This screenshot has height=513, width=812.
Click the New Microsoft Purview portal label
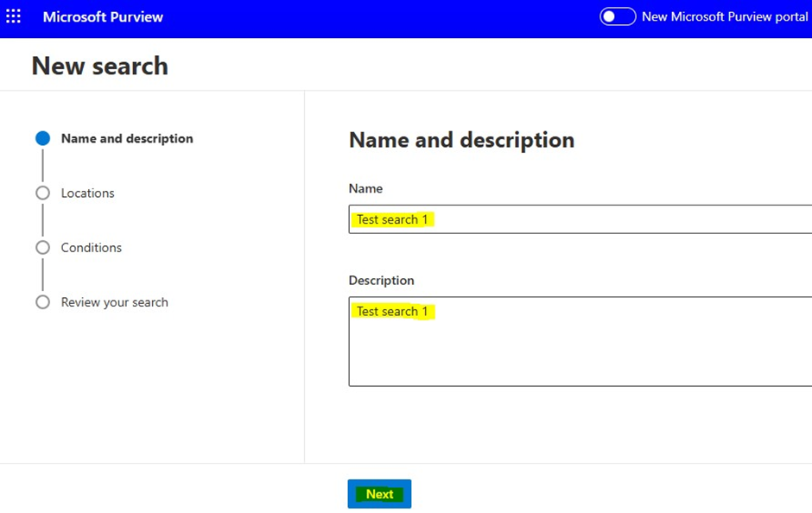click(724, 16)
